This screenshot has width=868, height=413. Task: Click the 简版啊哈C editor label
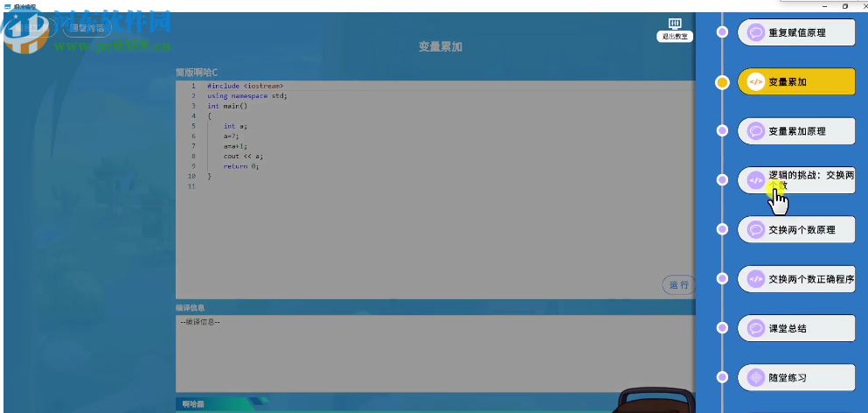(197, 72)
